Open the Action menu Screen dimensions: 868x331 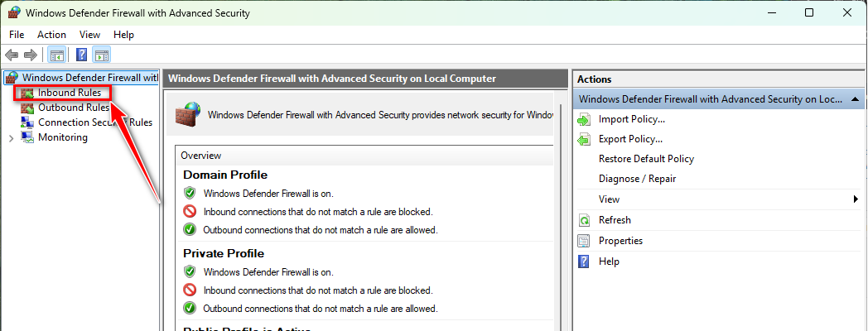(x=51, y=35)
